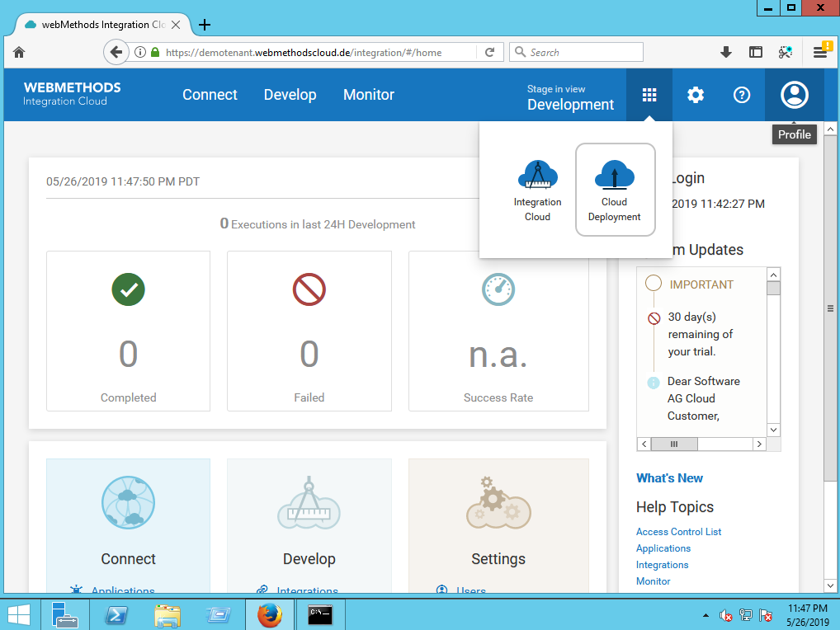Select the Monitor menu item
840x630 pixels.
(x=369, y=95)
